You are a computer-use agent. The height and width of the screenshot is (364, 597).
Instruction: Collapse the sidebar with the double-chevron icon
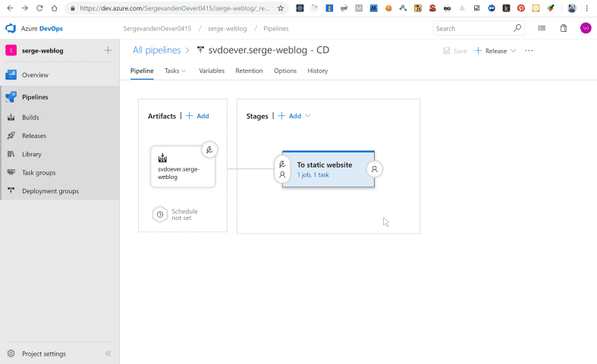(108, 353)
